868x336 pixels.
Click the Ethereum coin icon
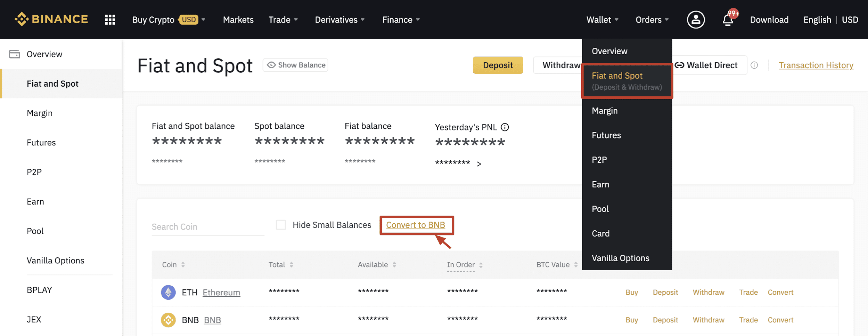pos(168,292)
